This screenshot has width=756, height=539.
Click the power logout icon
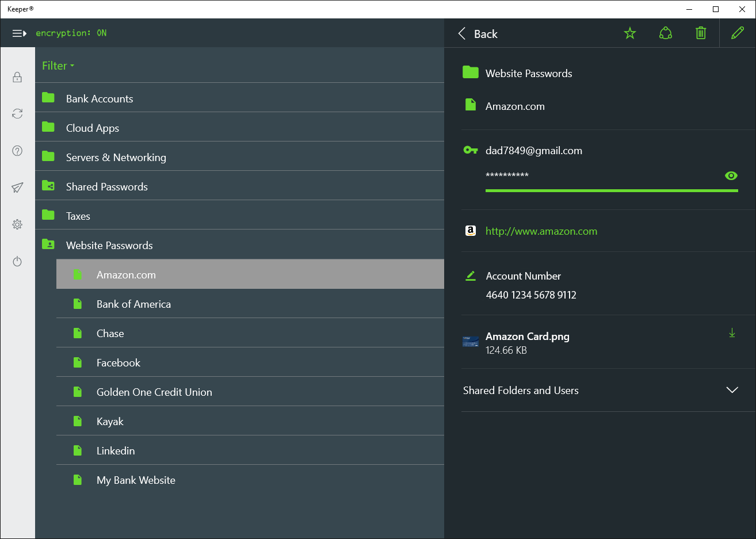(x=17, y=262)
